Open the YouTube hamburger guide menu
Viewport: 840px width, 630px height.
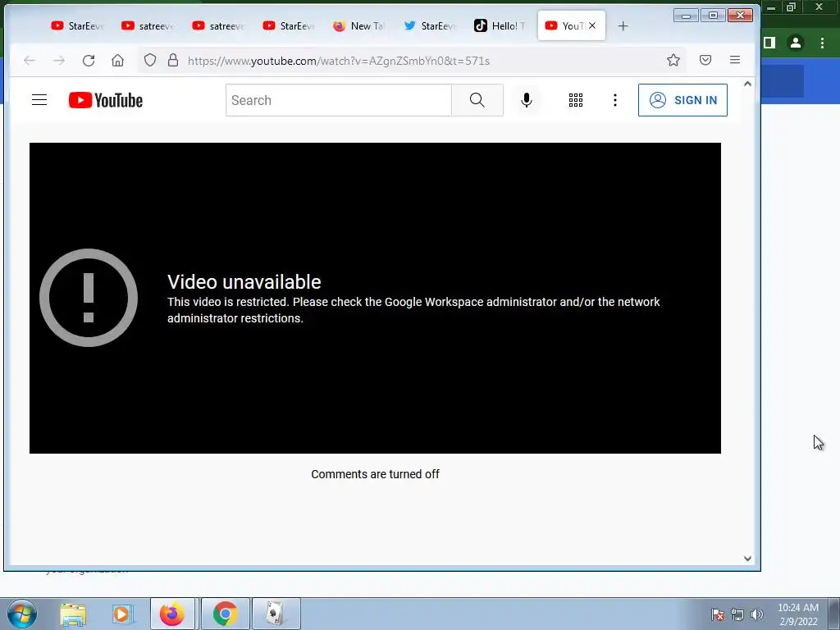point(39,100)
